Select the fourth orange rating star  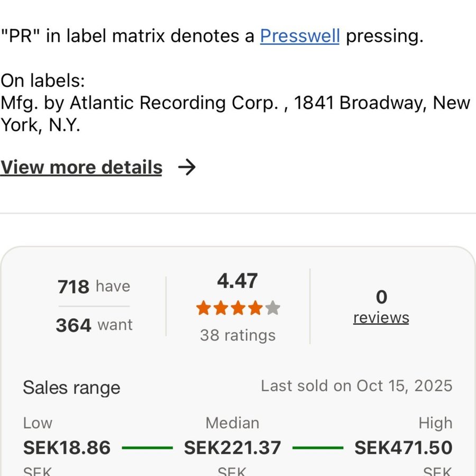coord(255,308)
